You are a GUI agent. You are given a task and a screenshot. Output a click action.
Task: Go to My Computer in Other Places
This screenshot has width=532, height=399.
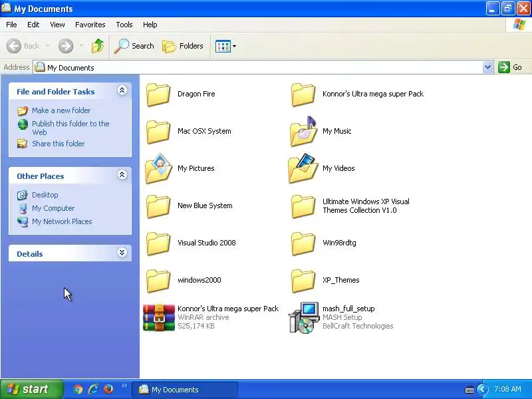click(x=53, y=208)
